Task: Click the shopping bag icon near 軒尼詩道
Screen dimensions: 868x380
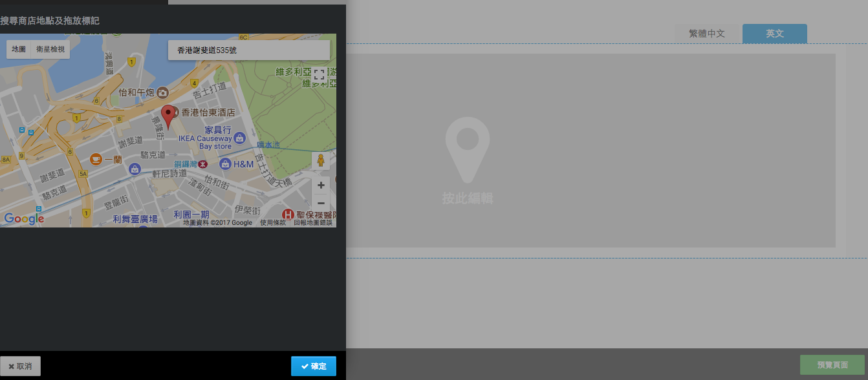Action: (135, 169)
